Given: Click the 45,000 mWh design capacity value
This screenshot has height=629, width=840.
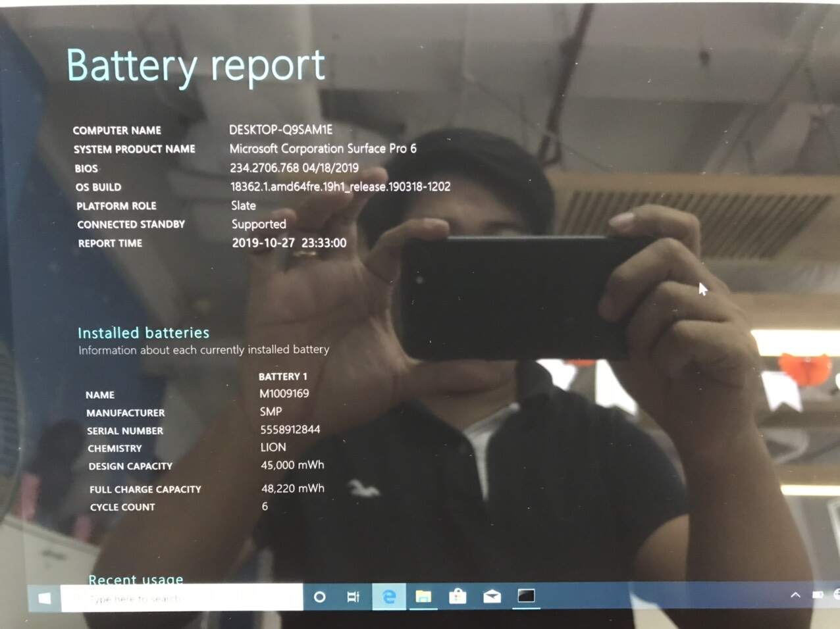Looking at the screenshot, I should pyautogui.click(x=292, y=465).
